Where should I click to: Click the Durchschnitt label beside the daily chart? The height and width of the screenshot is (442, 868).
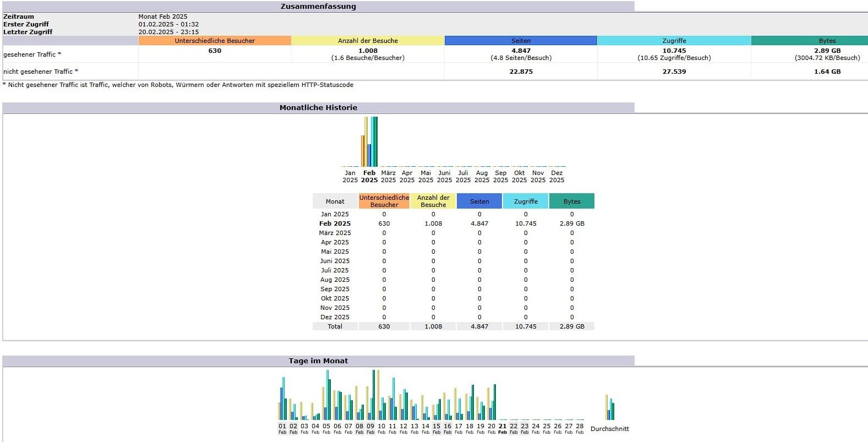click(x=609, y=429)
